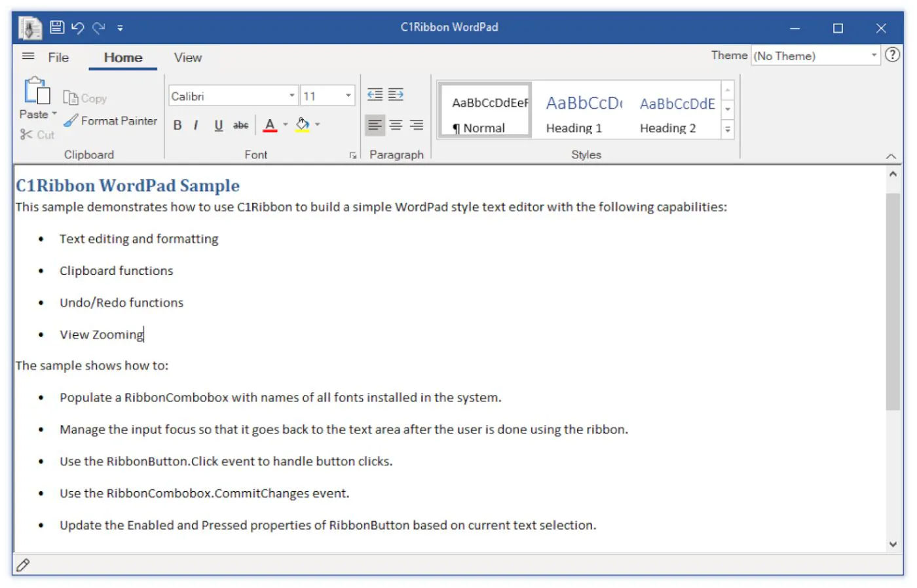The image size is (917, 588).
Task: Increase paragraph indent
Action: pos(396,95)
